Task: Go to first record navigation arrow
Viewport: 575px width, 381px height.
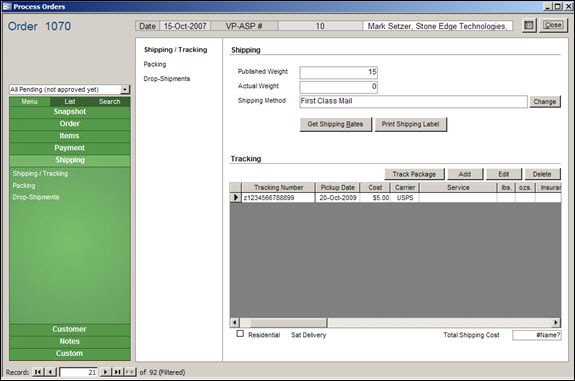Action: pos(38,372)
